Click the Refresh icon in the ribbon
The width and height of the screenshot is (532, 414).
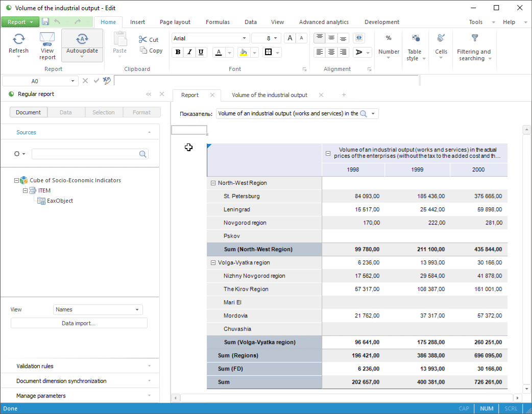[x=18, y=39]
